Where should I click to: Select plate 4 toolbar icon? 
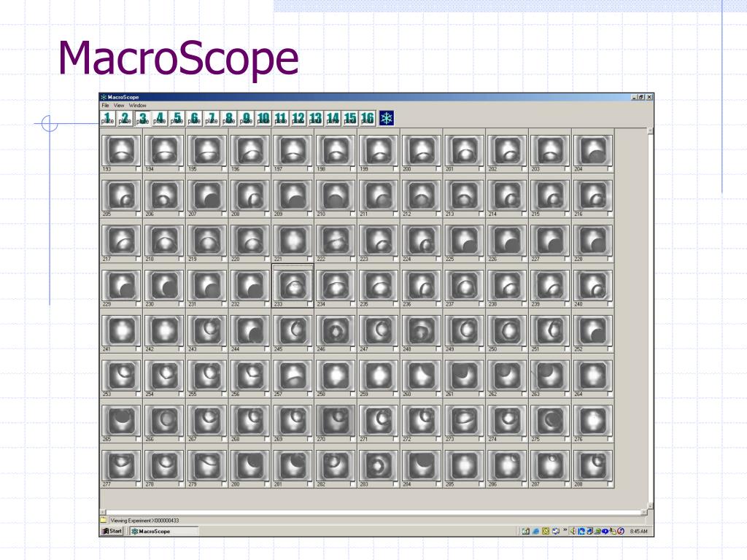coord(160,118)
